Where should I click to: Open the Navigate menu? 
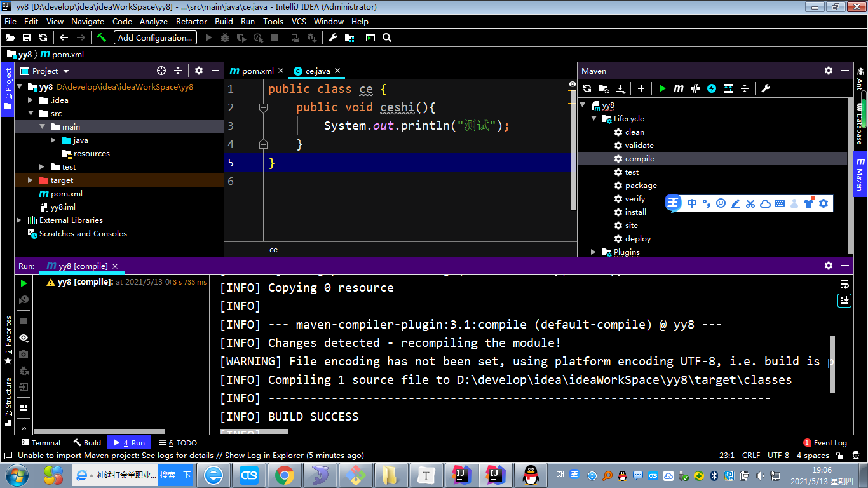coord(88,21)
